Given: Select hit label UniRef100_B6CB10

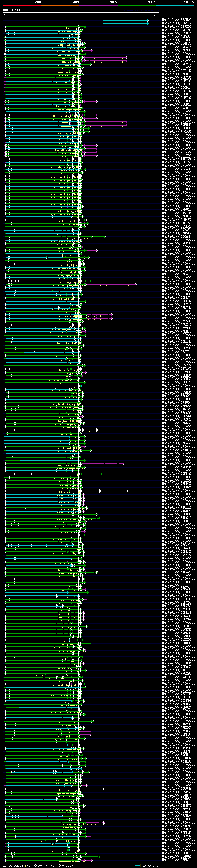Looking at the screenshot, I should point(176,88).
